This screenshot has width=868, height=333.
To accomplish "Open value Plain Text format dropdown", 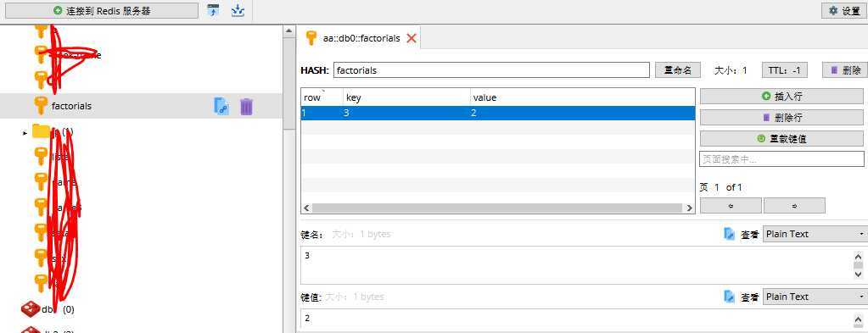I will pyautogui.click(x=815, y=297).
